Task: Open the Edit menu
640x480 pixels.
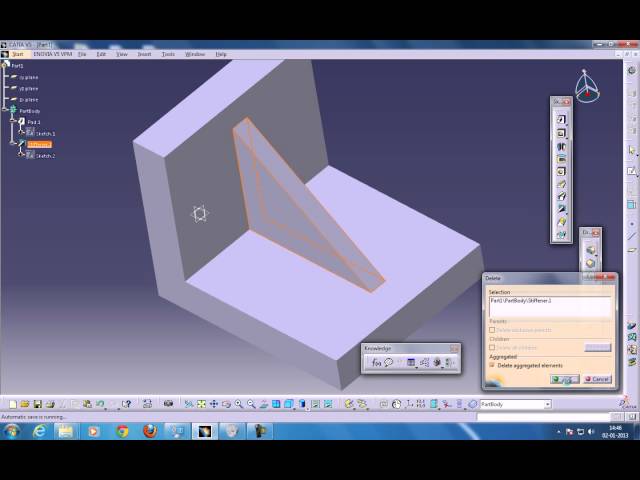Action: coord(101,54)
